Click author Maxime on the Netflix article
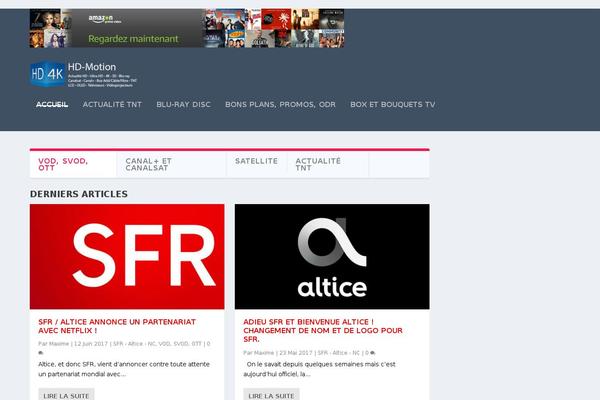 pyautogui.click(x=61, y=344)
